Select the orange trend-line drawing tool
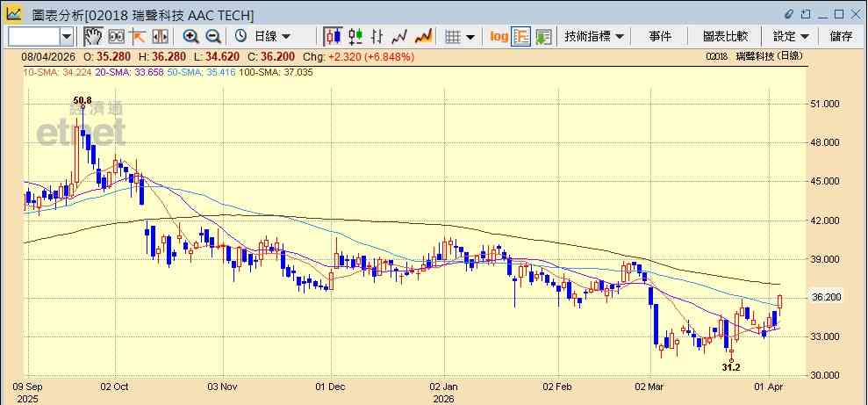868x405 pixels. [137, 37]
